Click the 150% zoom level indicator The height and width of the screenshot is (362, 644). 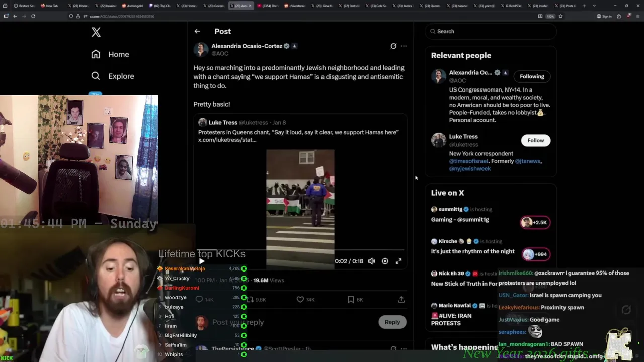(550, 16)
